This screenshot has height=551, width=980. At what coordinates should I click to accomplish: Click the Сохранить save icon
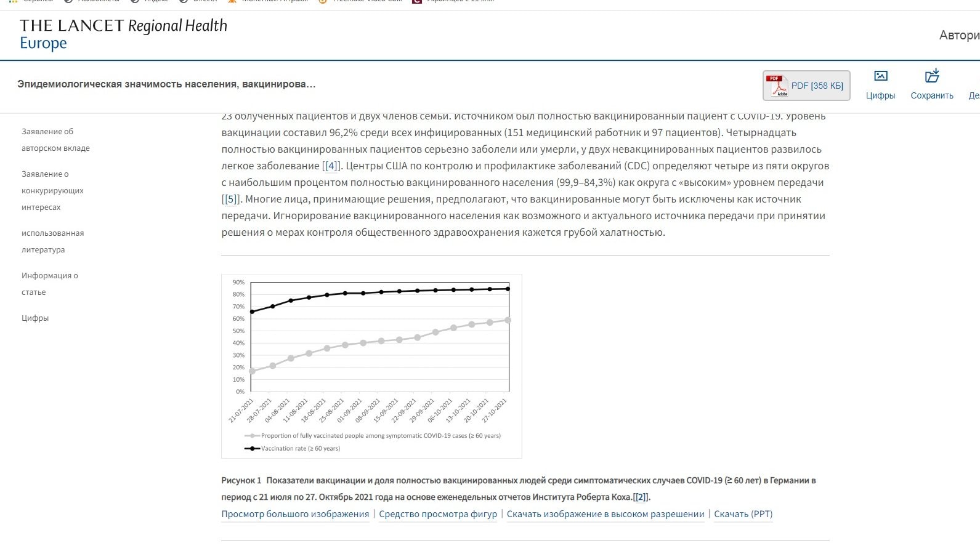point(931,84)
